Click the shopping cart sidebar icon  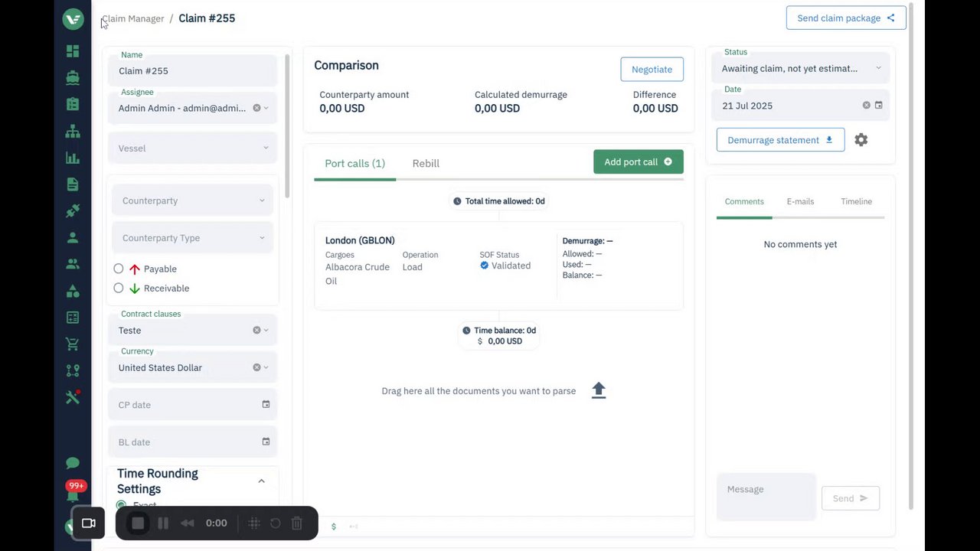73,344
